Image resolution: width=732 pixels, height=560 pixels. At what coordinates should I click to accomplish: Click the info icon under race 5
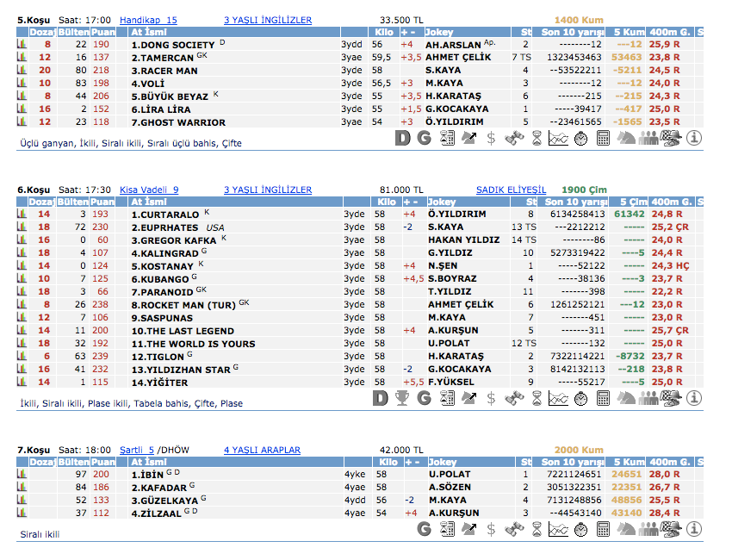pyautogui.click(x=694, y=138)
